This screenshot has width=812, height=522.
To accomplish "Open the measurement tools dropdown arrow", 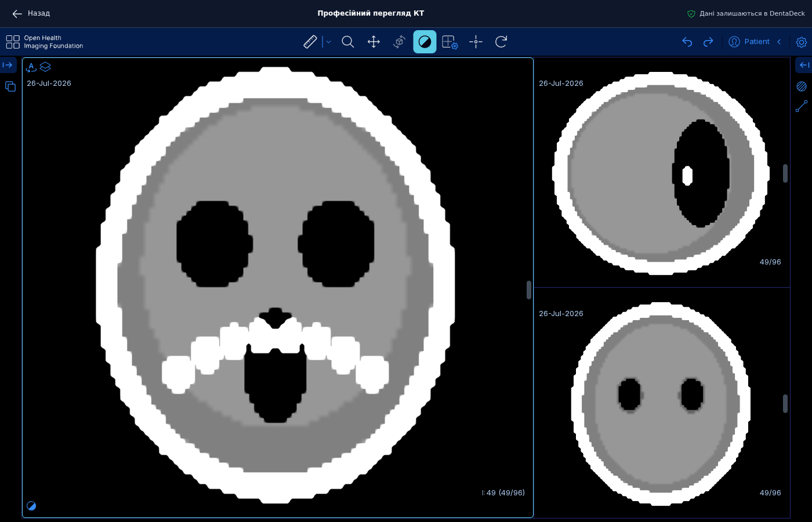I will tap(328, 42).
